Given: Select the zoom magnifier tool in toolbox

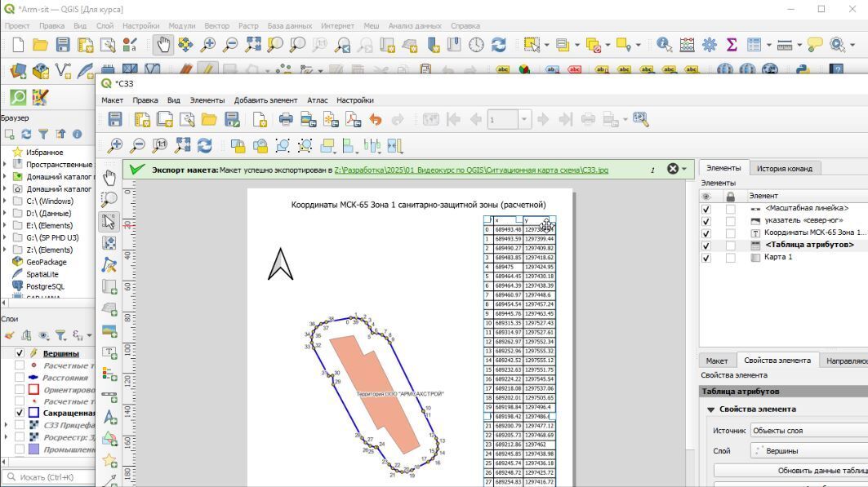Looking at the screenshot, I should click(109, 199).
